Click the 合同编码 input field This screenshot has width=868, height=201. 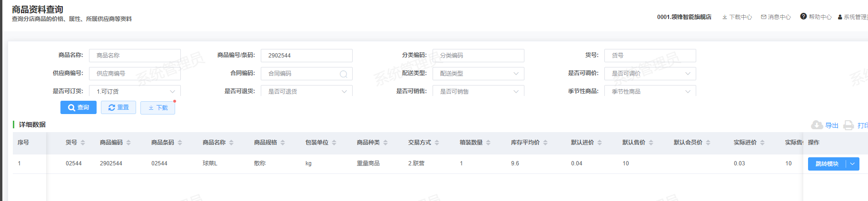click(x=306, y=74)
